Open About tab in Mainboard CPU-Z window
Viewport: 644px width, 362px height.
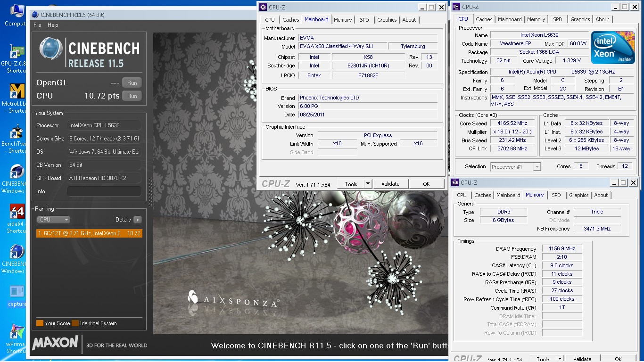[409, 20]
